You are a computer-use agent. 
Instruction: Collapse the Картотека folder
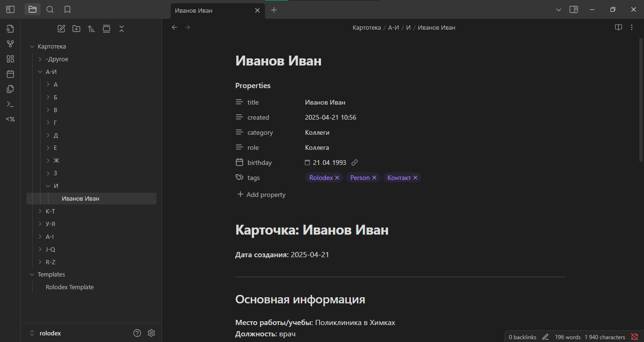pos(32,47)
